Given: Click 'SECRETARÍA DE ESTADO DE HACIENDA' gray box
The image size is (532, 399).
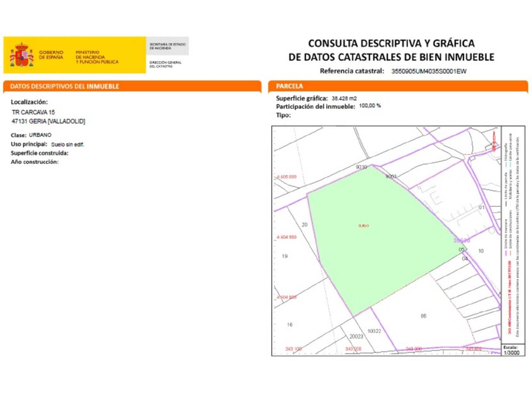Looking at the screenshot, I should (167, 46).
